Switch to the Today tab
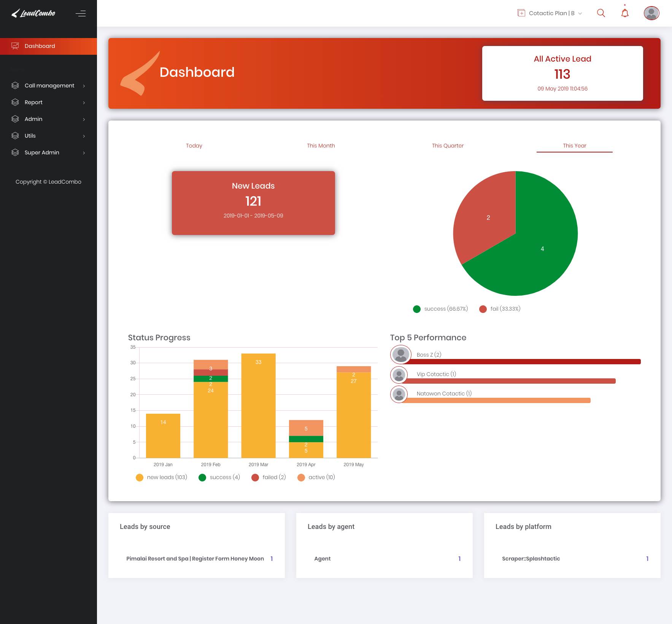The height and width of the screenshot is (624, 672). pyautogui.click(x=194, y=146)
